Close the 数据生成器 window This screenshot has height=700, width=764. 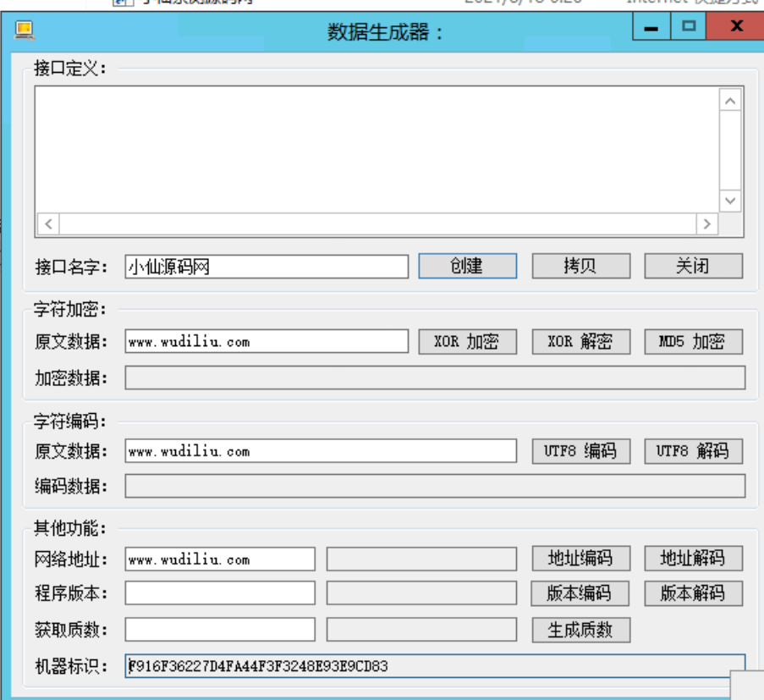[735, 26]
